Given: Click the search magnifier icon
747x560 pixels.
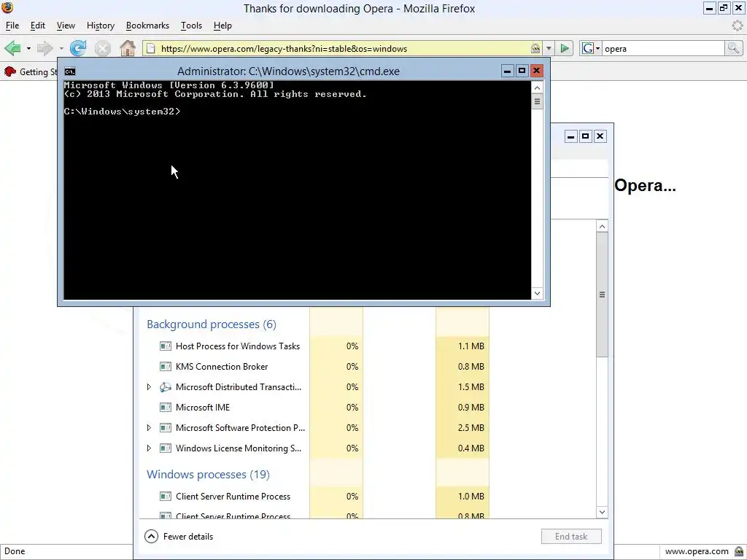Looking at the screenshot, I should click(733, 48).
